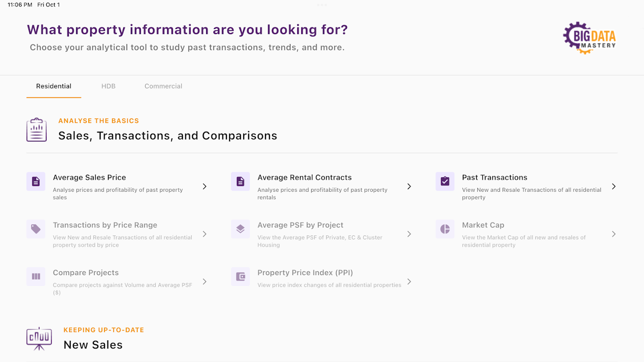Click the Market Cap pie chart icon
The width and height of the screenshot is (644, 362).
coord(445,229)
